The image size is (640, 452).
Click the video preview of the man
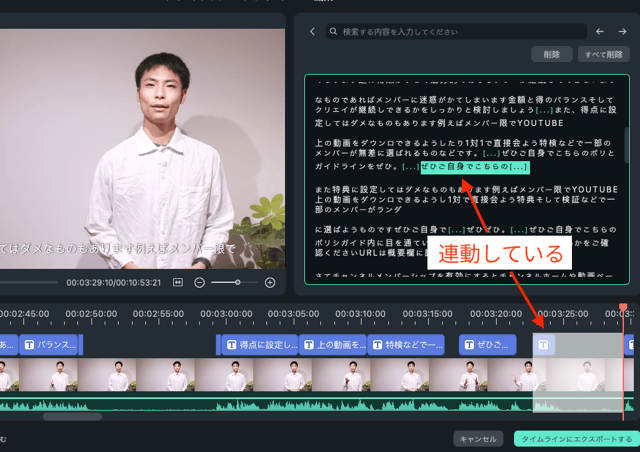point(142,149)
